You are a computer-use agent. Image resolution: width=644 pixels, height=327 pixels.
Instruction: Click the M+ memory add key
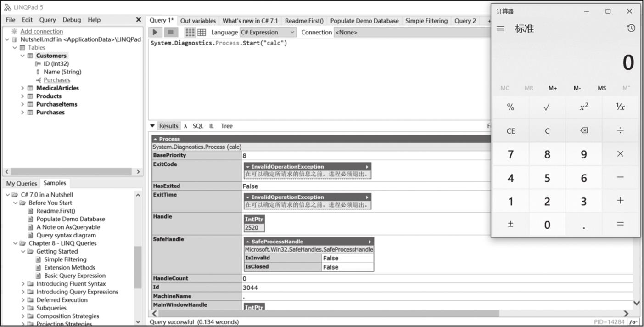click(x=553, y=88)
